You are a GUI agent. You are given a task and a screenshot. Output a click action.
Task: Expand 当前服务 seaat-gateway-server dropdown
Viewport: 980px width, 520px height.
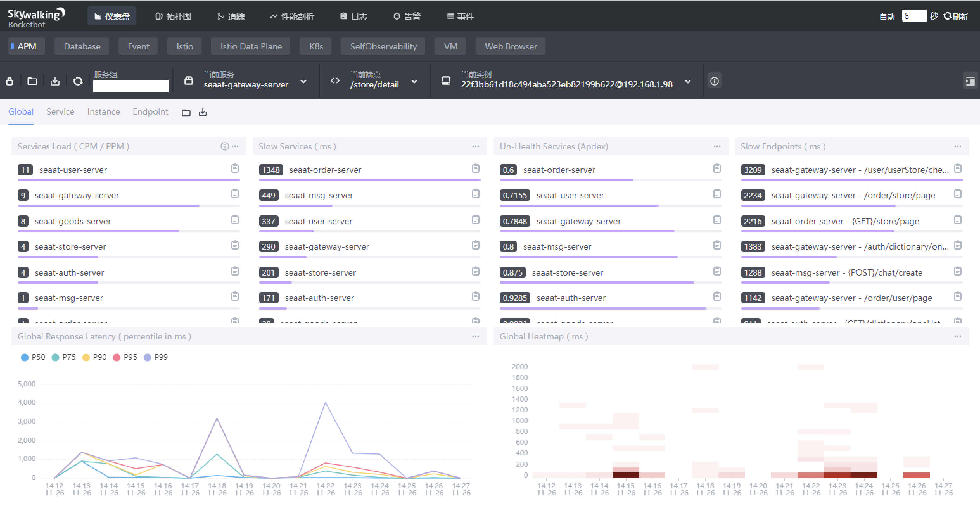point(303,81)
